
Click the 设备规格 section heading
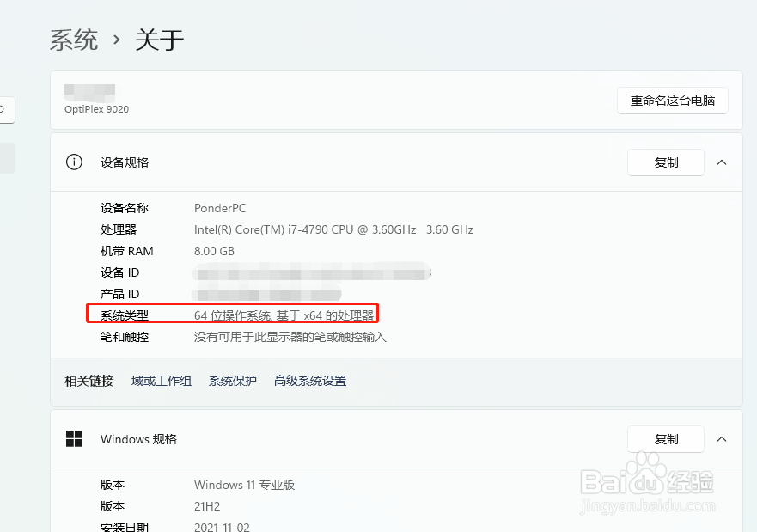pyautogui.click(x=125, y=162)
